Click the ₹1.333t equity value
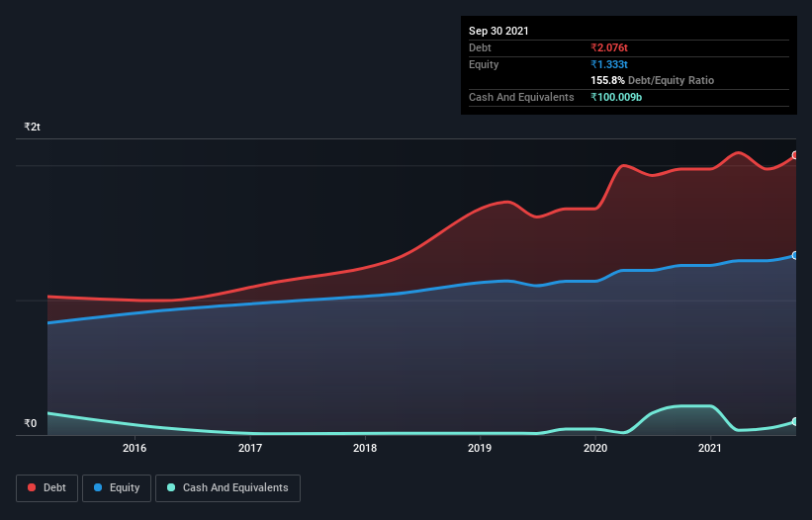The image size is (812, 520). pyautogui.click(x=609, y=64)
